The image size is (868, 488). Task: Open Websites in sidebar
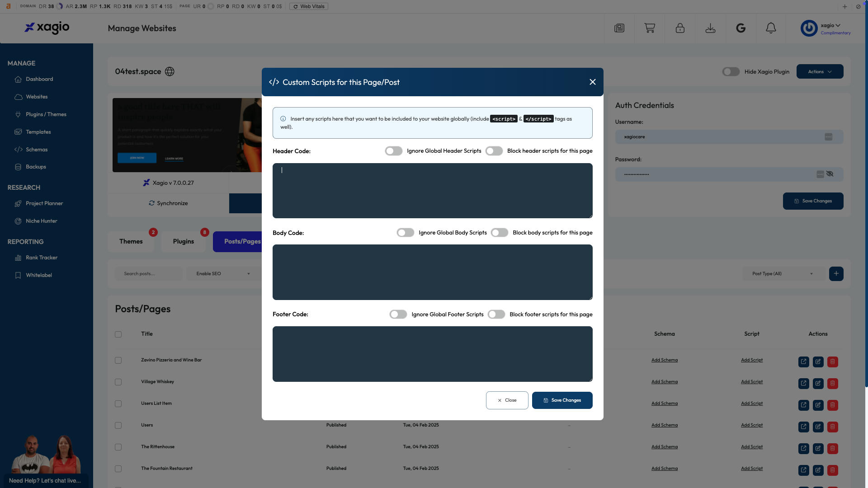pos(37,97)
